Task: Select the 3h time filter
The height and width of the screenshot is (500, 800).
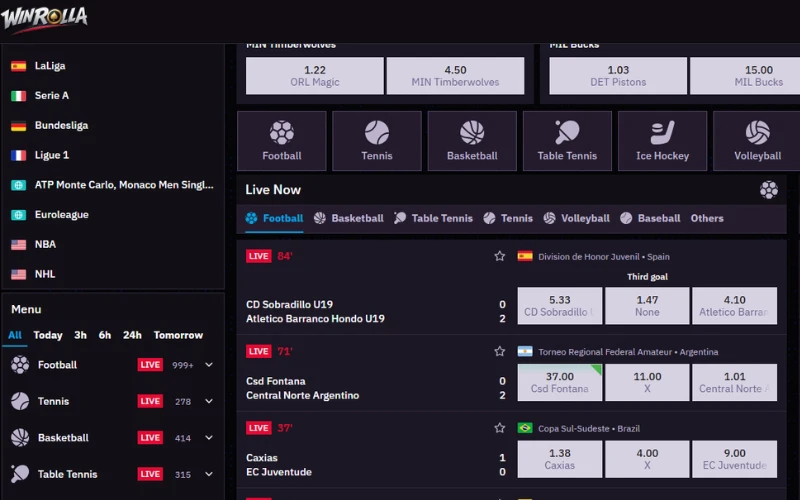Action: [81, 335]
